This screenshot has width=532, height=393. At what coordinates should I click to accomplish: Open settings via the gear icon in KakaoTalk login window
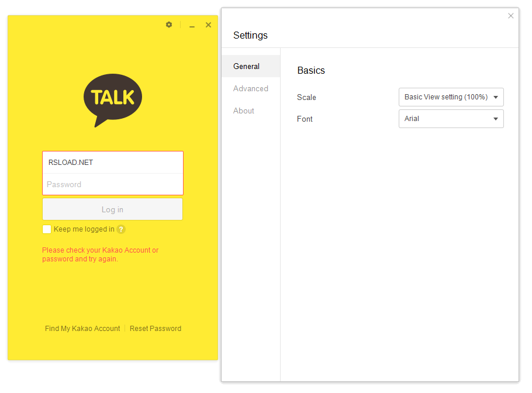point(169,25)
